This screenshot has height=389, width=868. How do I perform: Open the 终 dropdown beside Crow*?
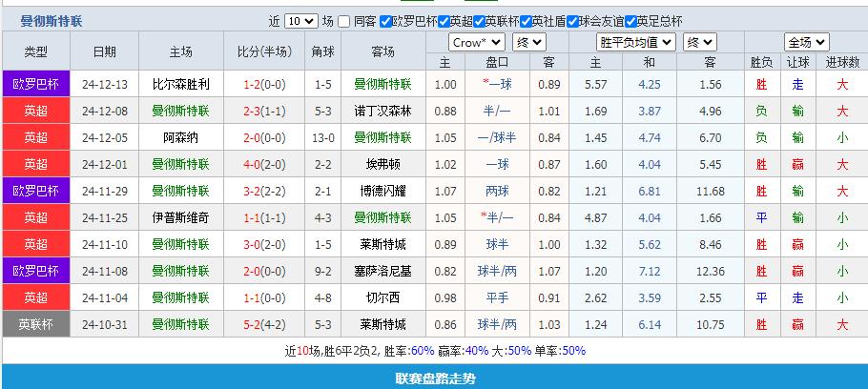(528, 42)
